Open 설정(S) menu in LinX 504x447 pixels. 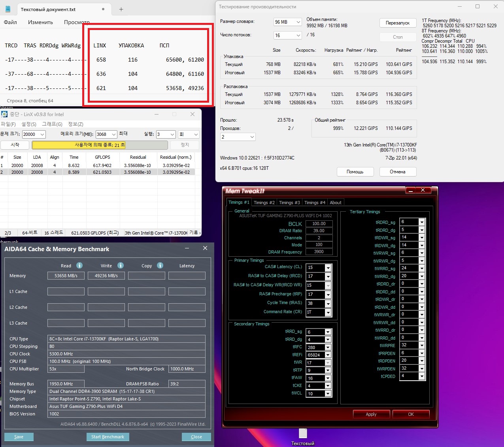pos(29,124)
